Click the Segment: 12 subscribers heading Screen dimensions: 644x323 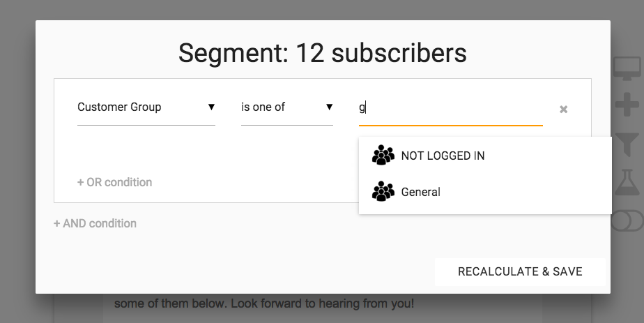pyautogui.click(x=322, y=53)
